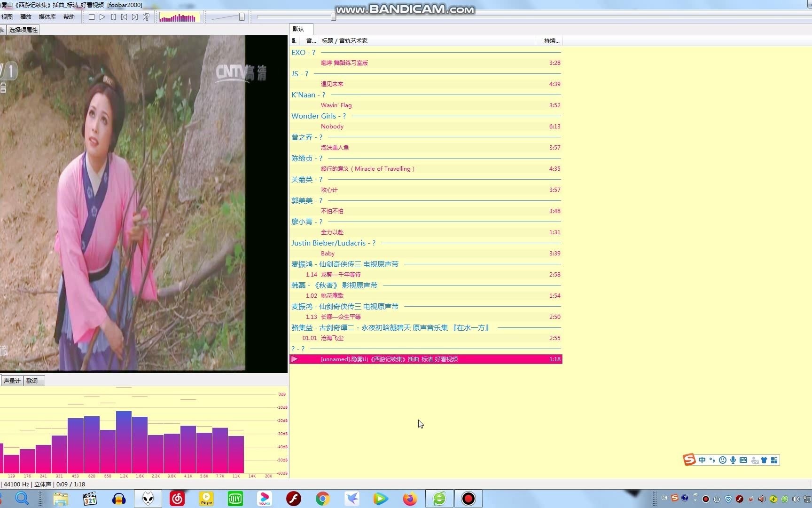The height and width of the screenshot is (508, 812).
Task: Select the track Baby
Action: click(426, 253)
